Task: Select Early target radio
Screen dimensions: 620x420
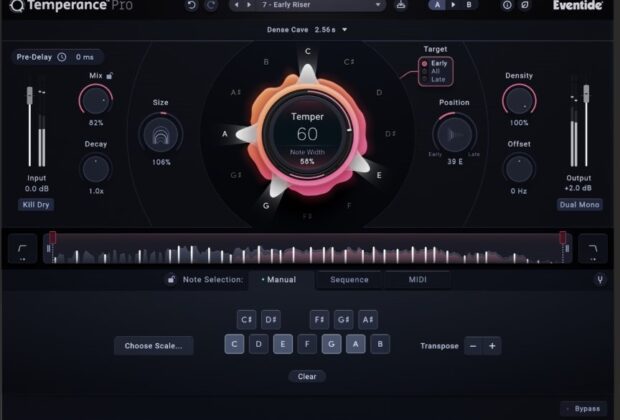Action: 424,63
